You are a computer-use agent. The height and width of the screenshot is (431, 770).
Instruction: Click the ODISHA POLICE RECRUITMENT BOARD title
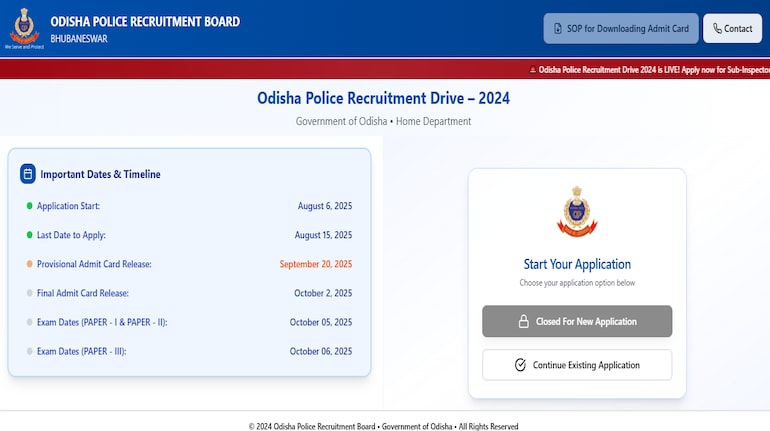[x=145, y=22]
